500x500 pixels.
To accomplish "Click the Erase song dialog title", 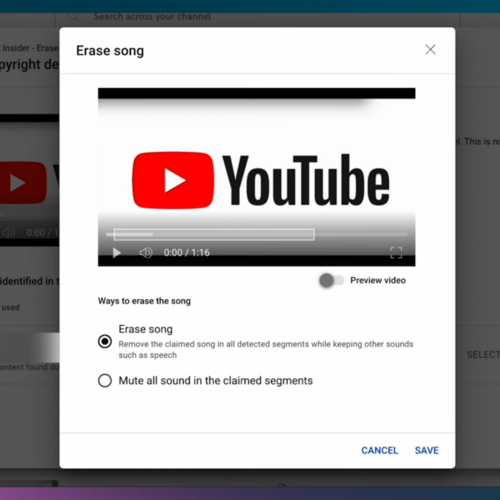I will 110,51.
